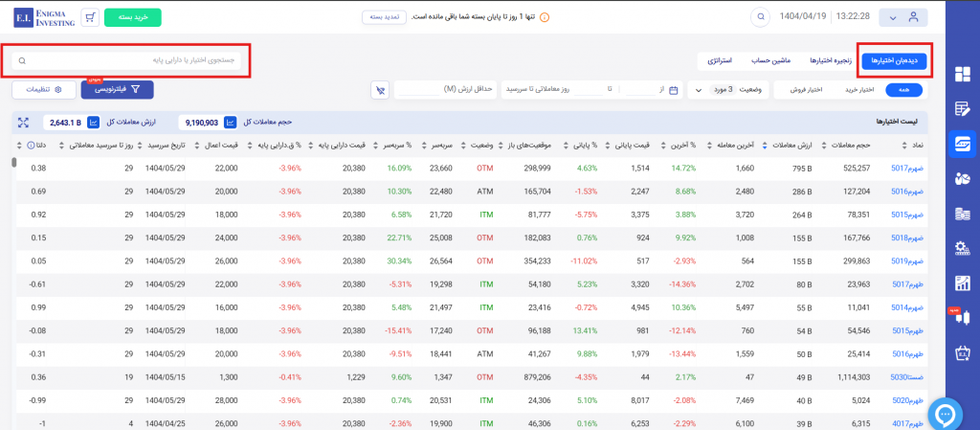Open the pie chart portfolio sidebar icon

click(963, 179)
